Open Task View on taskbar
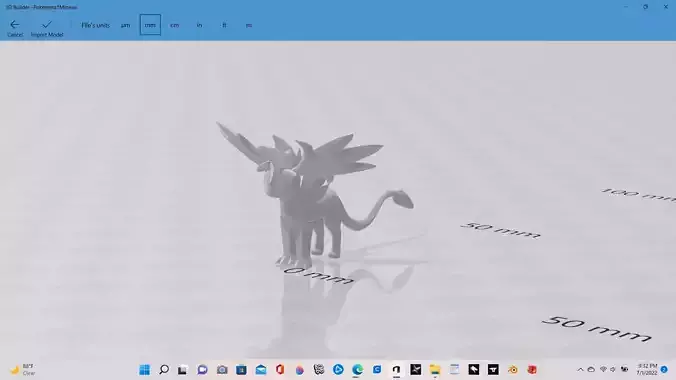This screenshot has width=676, height=380. [x=183, y=370]
